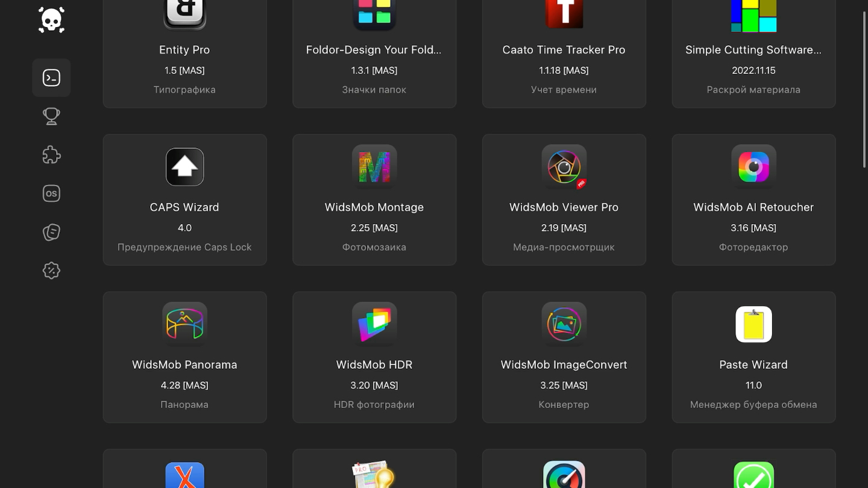
Task: Click CAPS Wizard version 4.0
Action: (184, 228)
